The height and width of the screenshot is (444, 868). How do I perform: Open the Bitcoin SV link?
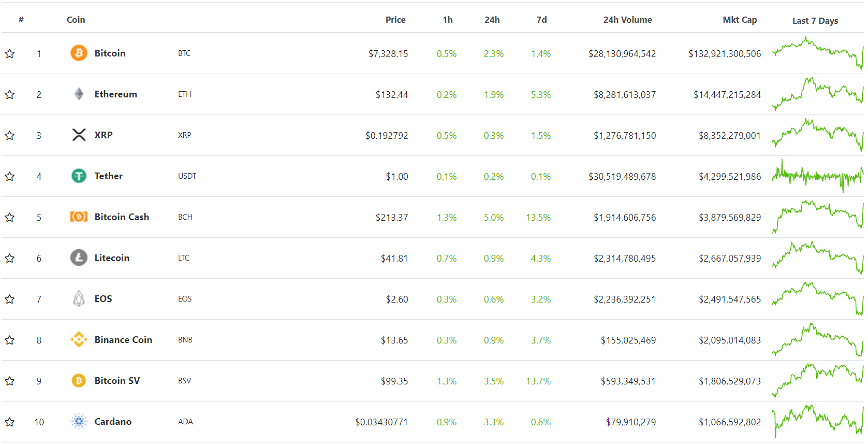point(117,380)
